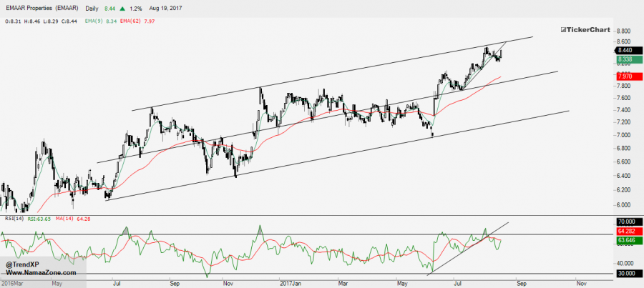Click the green 8.338 EMA price tag
Image resolution: width=644 pixels, height=288 pixels.
coord(628,60)
